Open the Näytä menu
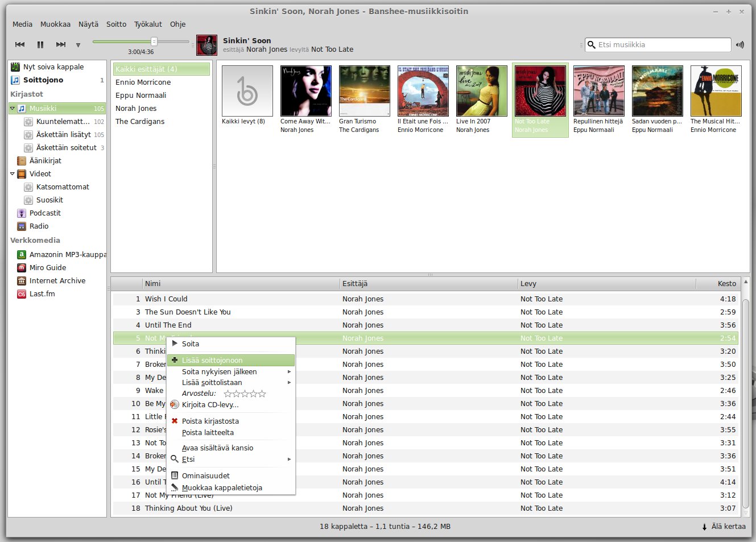Image resolution: width=756 pixels, height=542 pixels. tap(88, 24)
